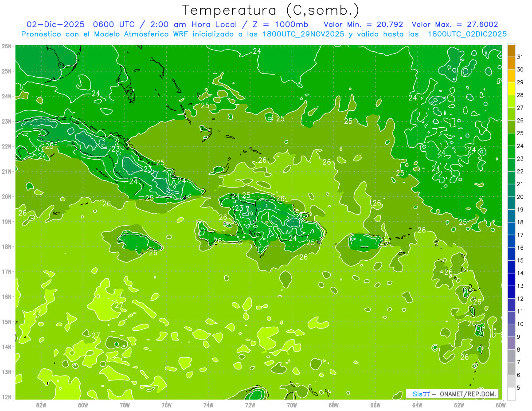Click the '62W' longitude label

pyautogui.click(x=459, y=405)
